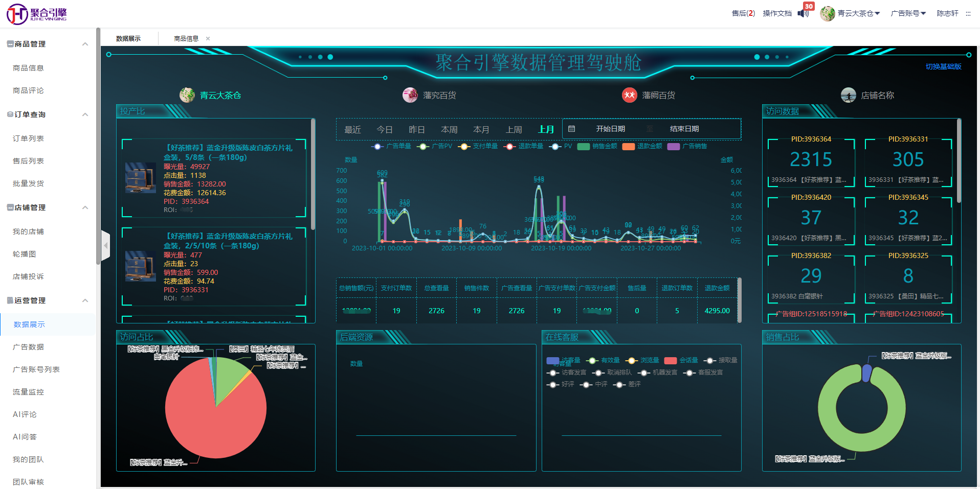Screen dimensions: 980x489
Task: Click the sound notification speaker icon
Action: point(802,13)
